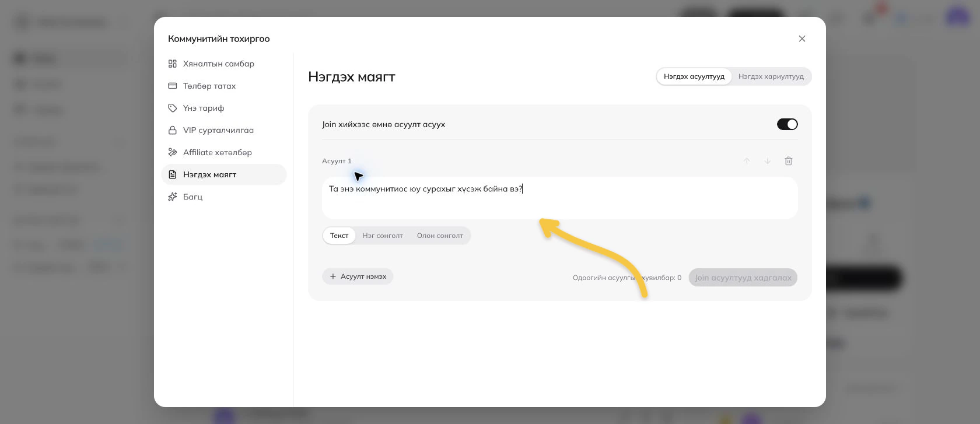Click the card icon beside Төлбөр татах
This screenshot has height=424, width=980.
173,86
